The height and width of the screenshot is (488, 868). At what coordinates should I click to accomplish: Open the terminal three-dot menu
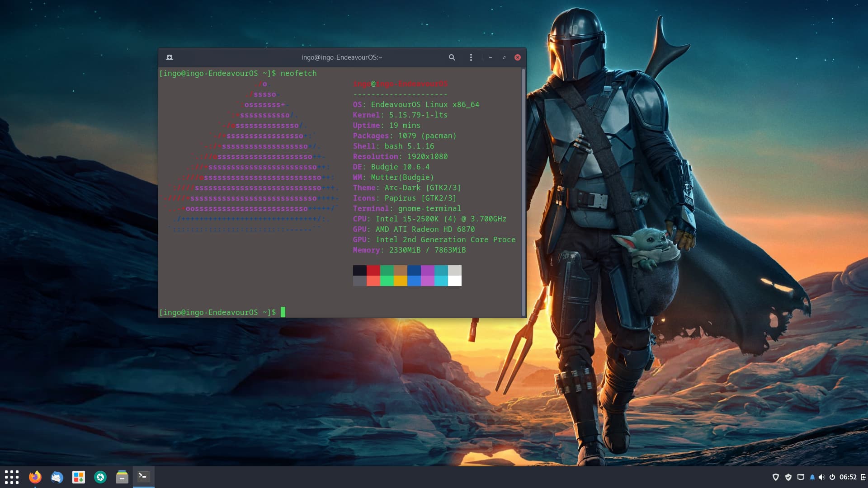471,57
